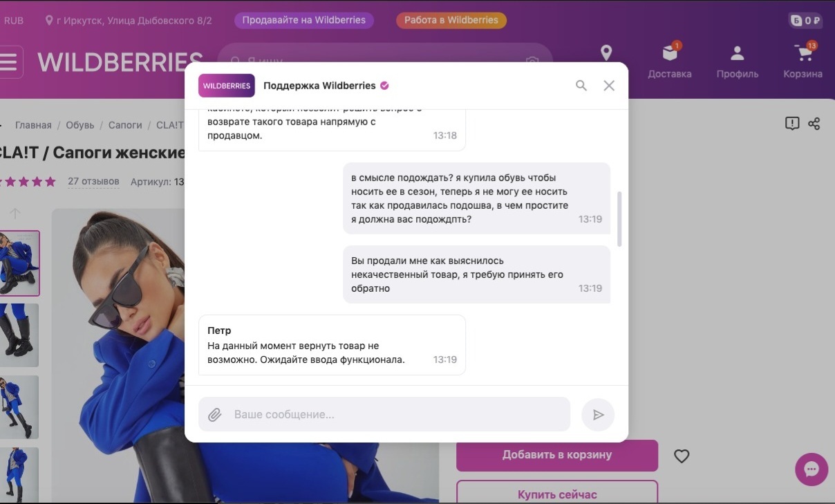The image size is (835, 504).
Task: Click the camera photo search icon
Action: tap(532, 62)
